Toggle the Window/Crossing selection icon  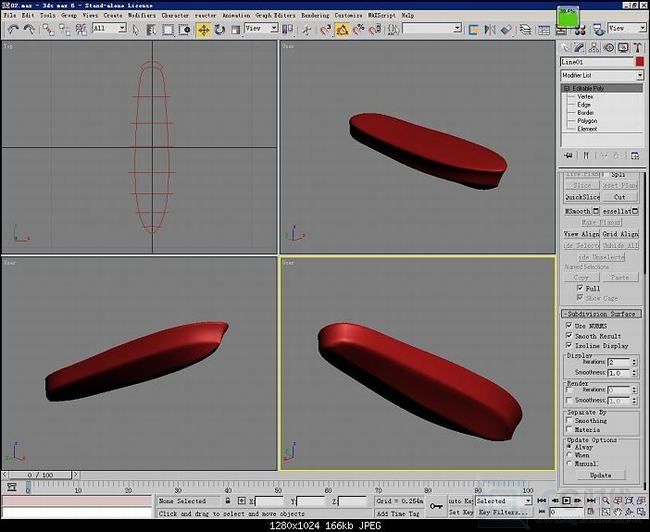click(x=184, y=29)
